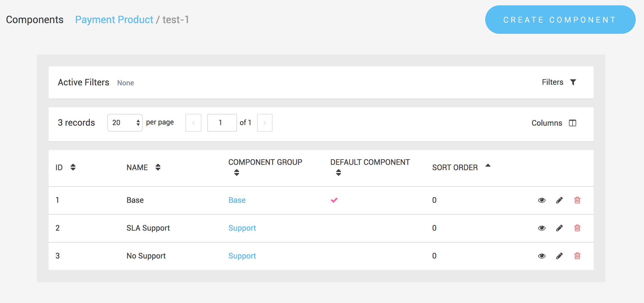
Task: Delete the No Support component
Action: pos(577,256)
